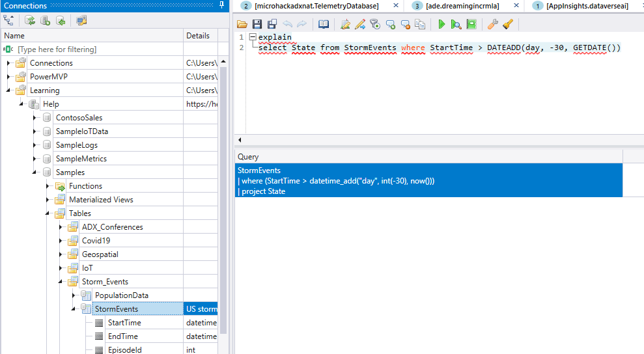
Task: Click the wrench tools icon
Action: click(493, 24)
